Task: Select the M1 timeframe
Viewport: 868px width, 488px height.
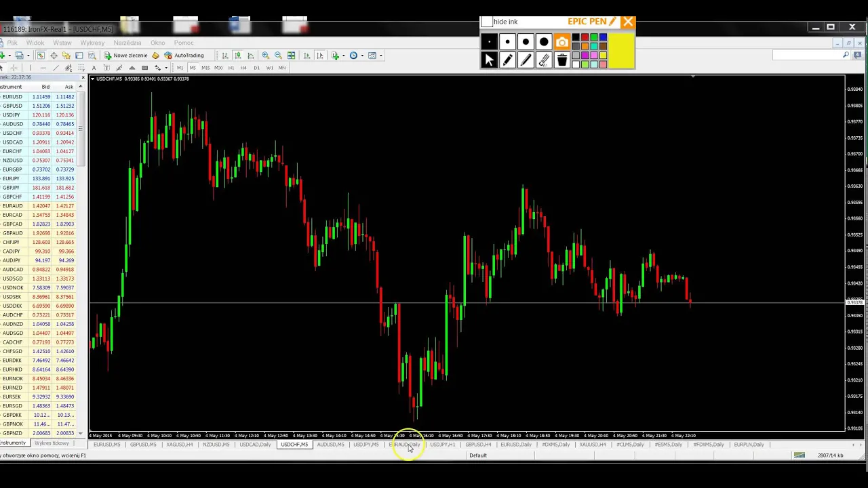Action: 180,68
